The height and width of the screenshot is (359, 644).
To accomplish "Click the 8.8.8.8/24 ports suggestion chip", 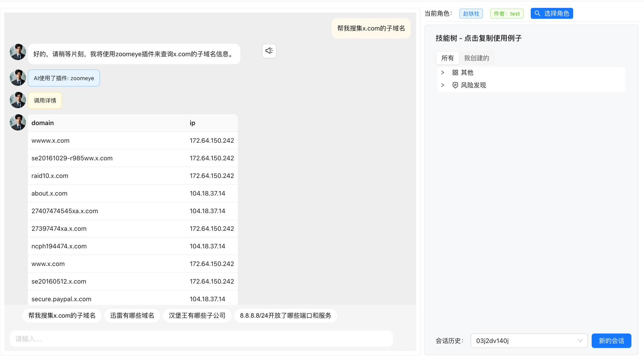I will 285,316.
